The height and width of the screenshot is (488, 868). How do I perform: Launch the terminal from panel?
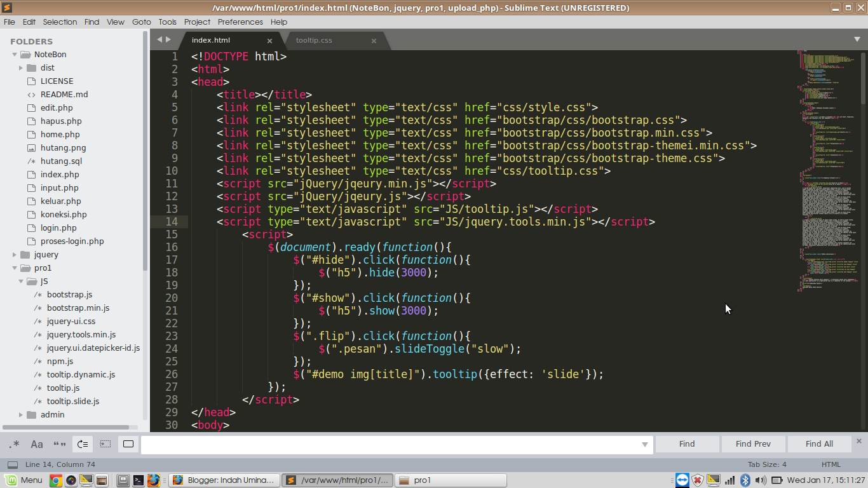(138, 480)
